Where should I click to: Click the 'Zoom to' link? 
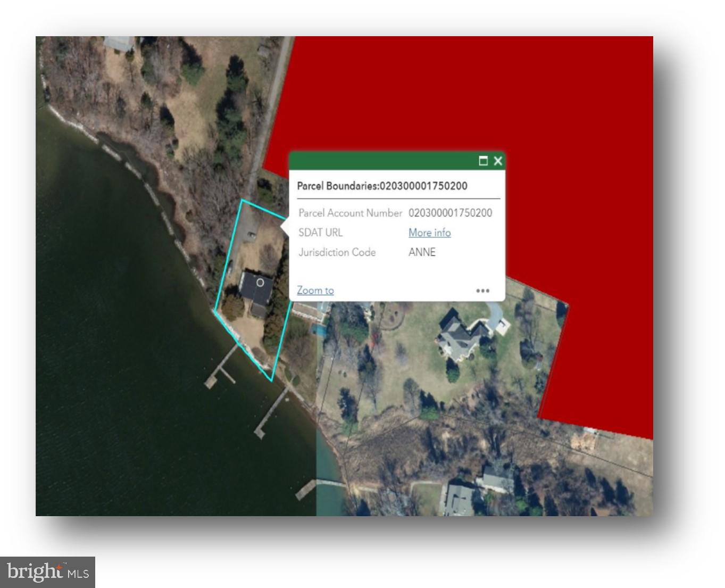coord(315,290)
